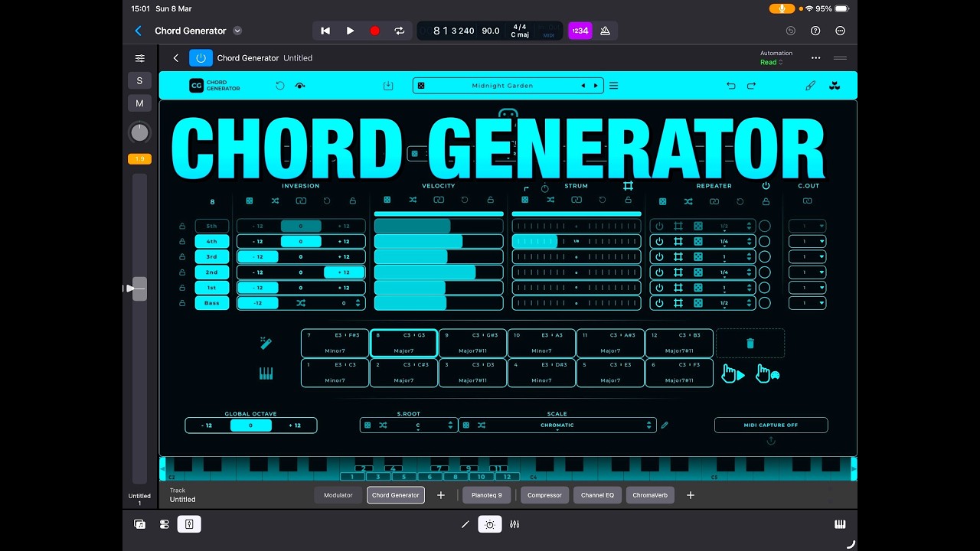980x551 pixels.
Task: Set Global Octave to +12
Action: coord(295,425)
